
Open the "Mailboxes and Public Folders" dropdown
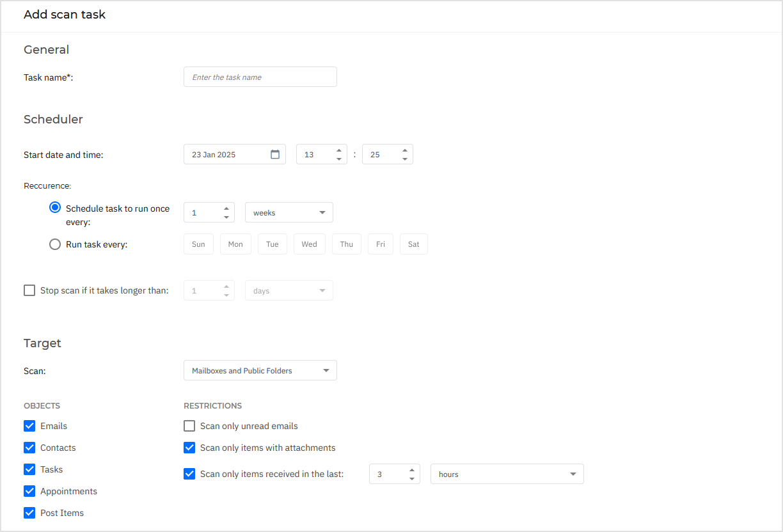pos(260,370)
